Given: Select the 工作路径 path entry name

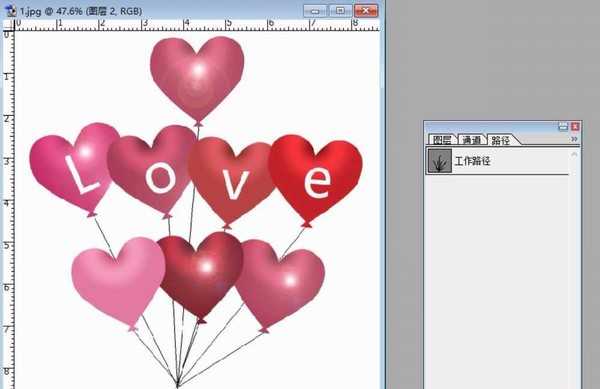Looking at the screenshot, I should (x=473, y=161).
